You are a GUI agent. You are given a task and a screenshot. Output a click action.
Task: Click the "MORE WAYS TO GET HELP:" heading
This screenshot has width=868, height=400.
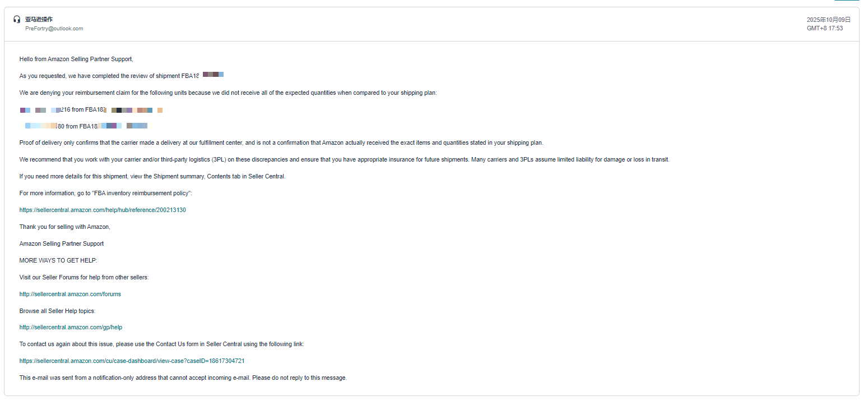pyautogui.click(x=58, y=260)
